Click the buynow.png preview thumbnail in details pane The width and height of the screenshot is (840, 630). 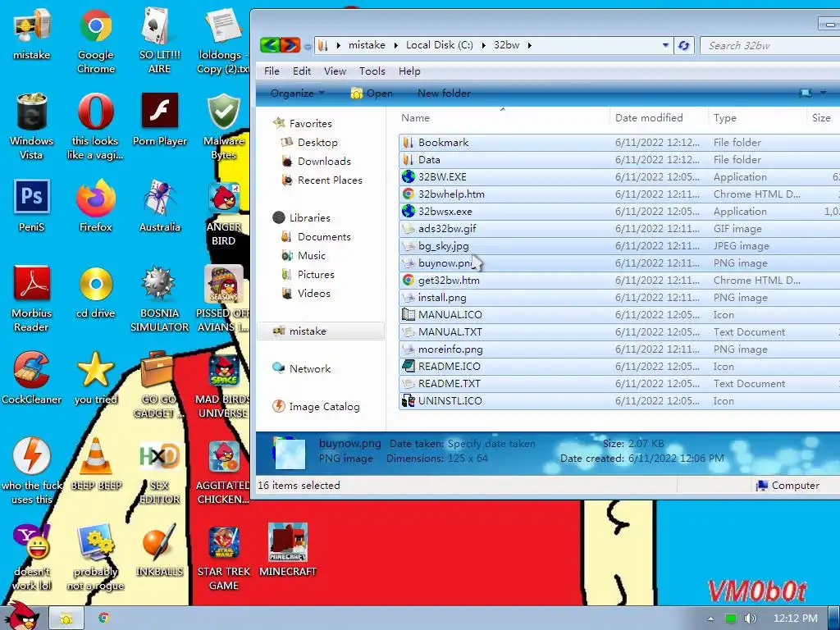[290, 453]
